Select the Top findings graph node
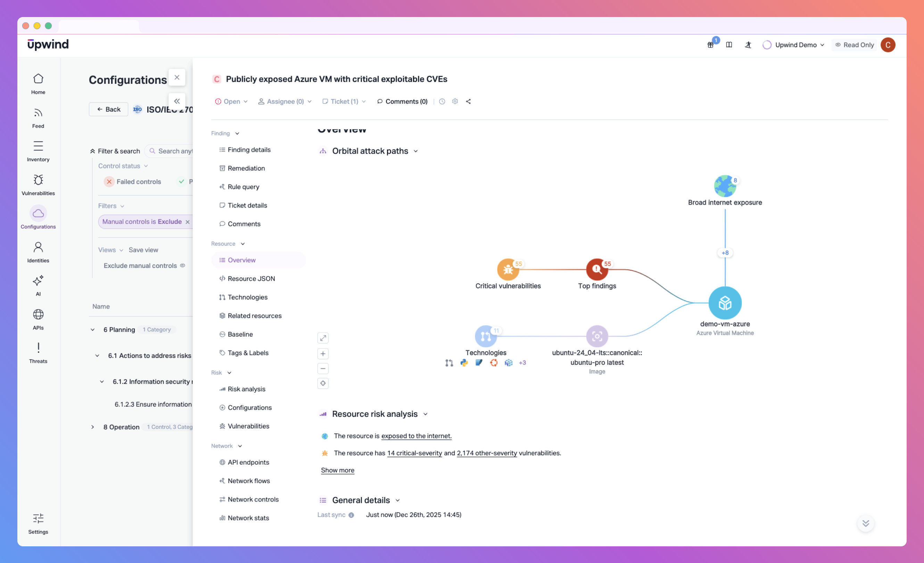This screenshot has height=563, width=924. pyautogui.click(x=597, y=269)
